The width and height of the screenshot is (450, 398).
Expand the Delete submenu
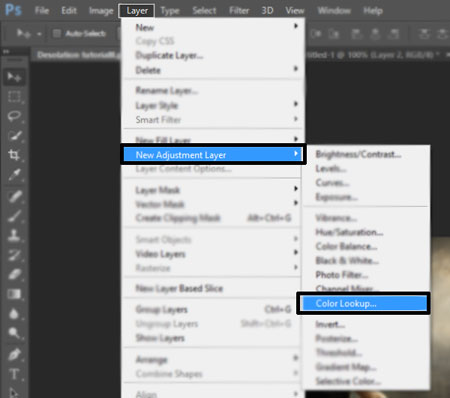coord(213,70)
